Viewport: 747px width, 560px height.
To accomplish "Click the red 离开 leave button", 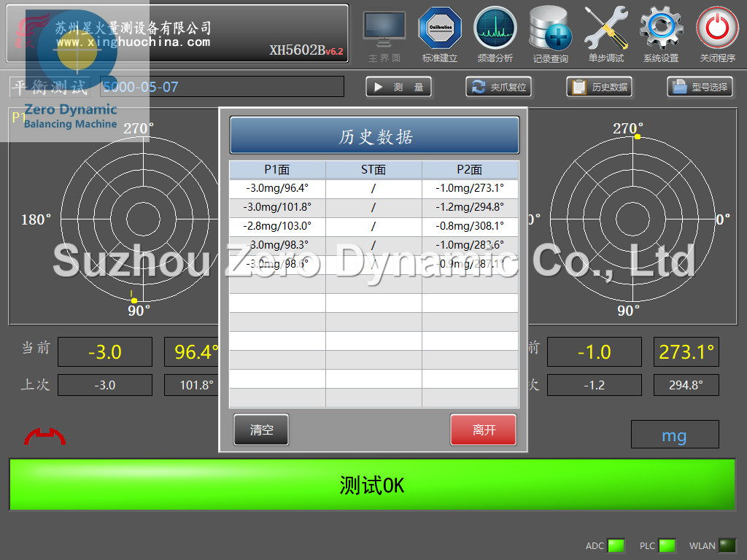I will coord(484,430).
